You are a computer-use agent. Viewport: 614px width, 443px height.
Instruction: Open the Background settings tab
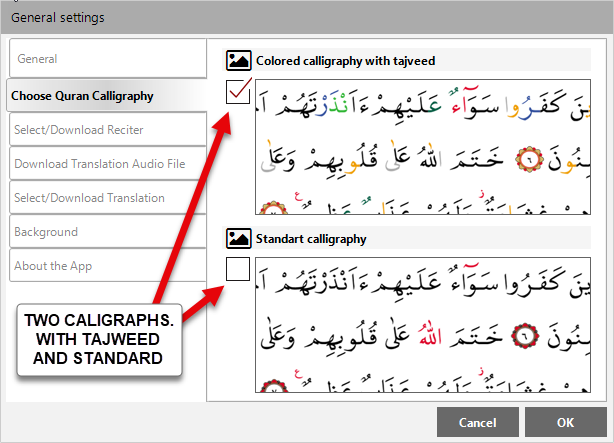108,232
